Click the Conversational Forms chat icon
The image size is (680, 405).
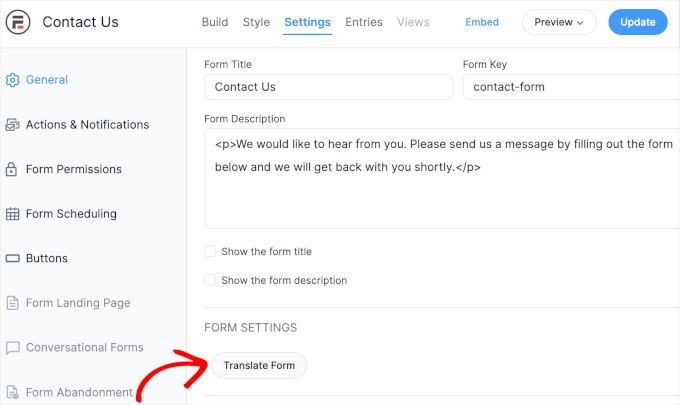tap(13, 348)
